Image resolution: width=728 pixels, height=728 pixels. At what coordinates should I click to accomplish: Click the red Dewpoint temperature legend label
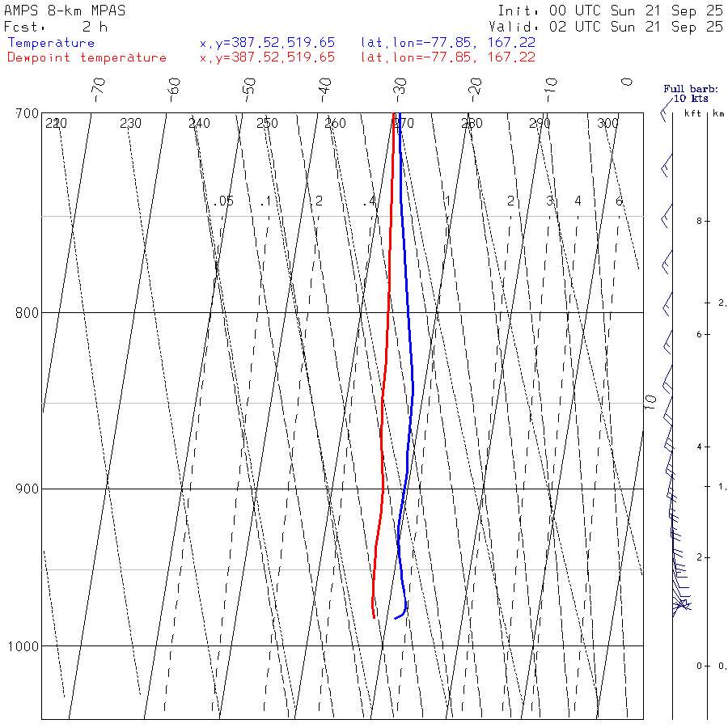tap(87, 57)
